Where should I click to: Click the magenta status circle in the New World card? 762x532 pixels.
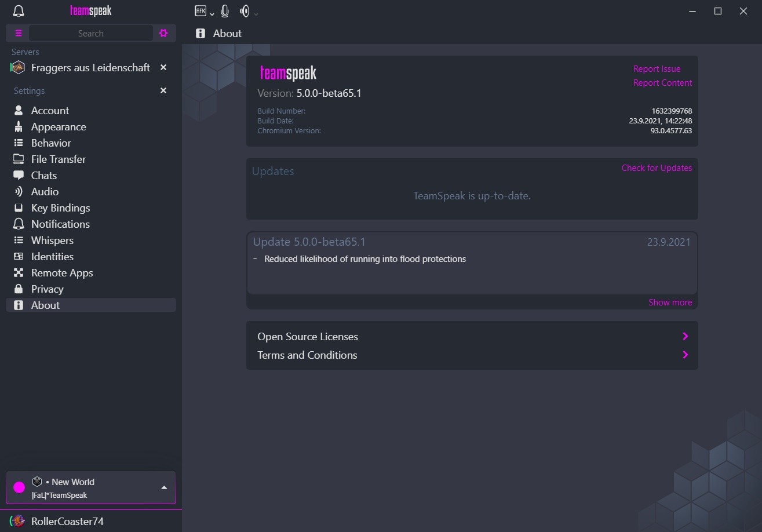click(19, 487)
